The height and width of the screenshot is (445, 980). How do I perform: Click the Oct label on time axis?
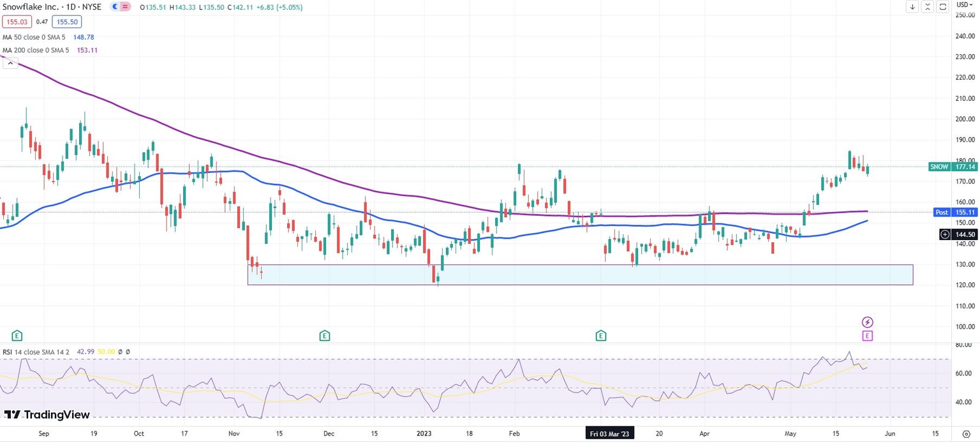139,434
